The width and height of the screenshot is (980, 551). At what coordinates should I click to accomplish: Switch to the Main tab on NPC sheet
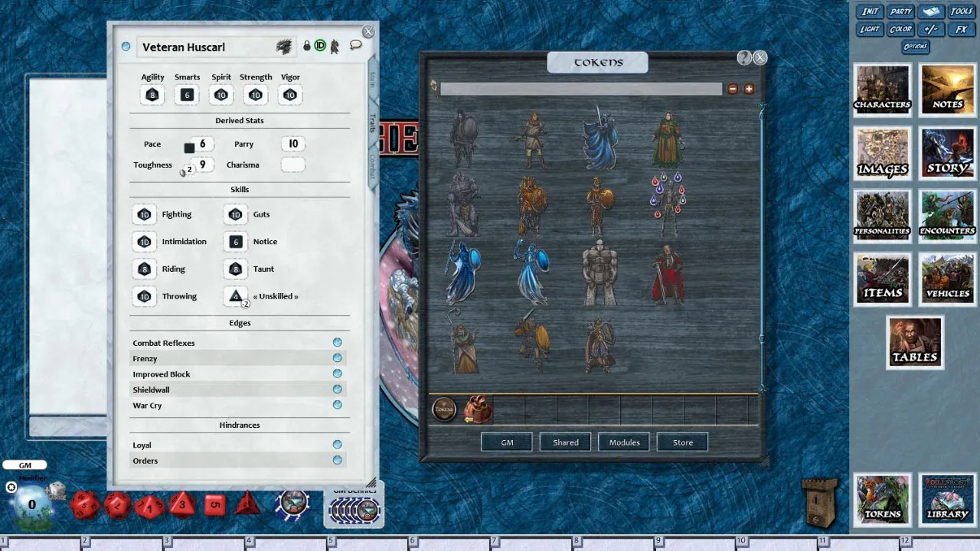click(x=373, y=81)
